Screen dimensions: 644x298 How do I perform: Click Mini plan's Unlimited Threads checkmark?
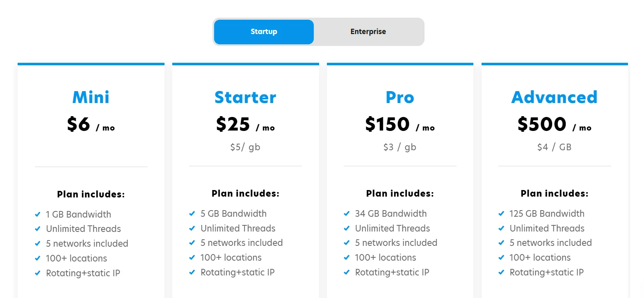[x=38, y=229]
